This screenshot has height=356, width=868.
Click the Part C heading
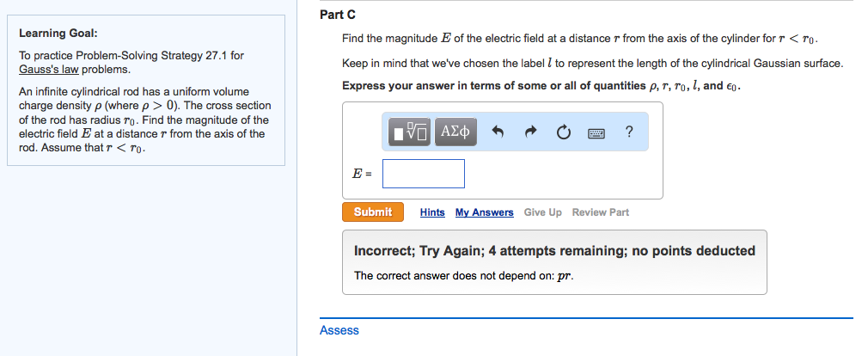pos(337,15)
